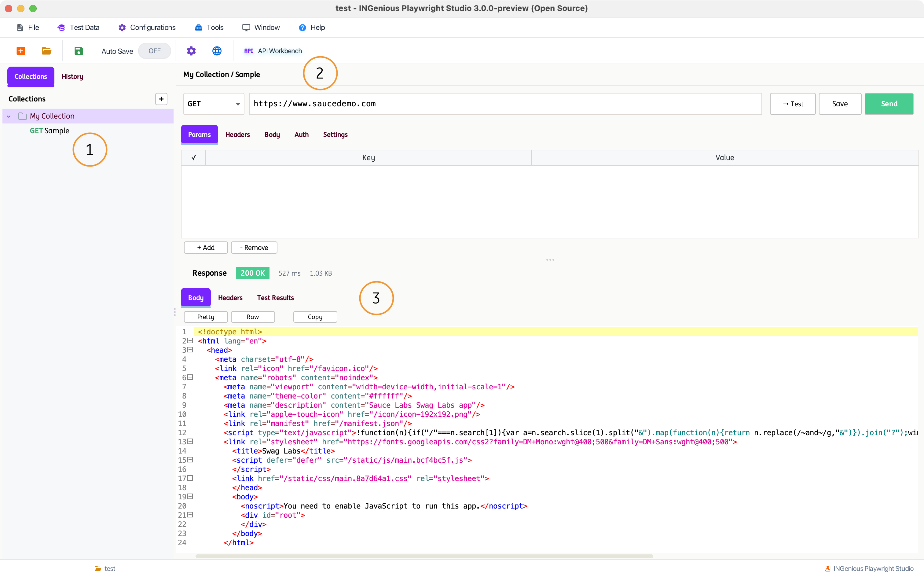Open the Help menu
This screenshot has width=924, height=577.
point(312,28)
